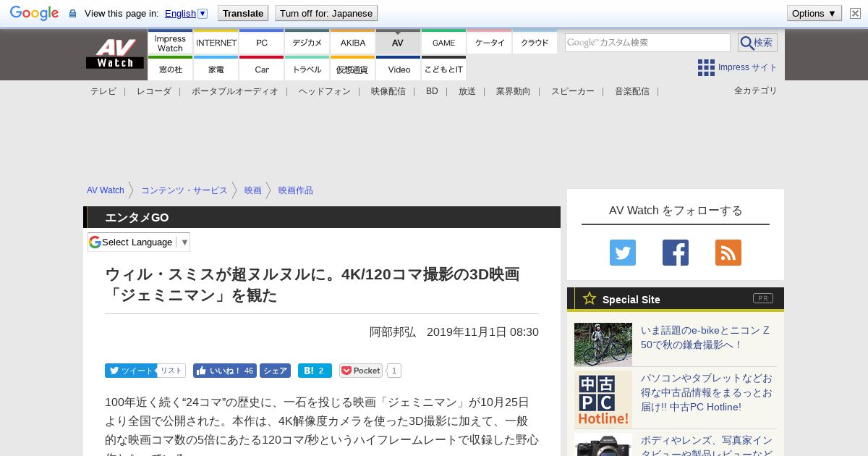
Task: Open the 映像配信 category
Action: (388, 91)
